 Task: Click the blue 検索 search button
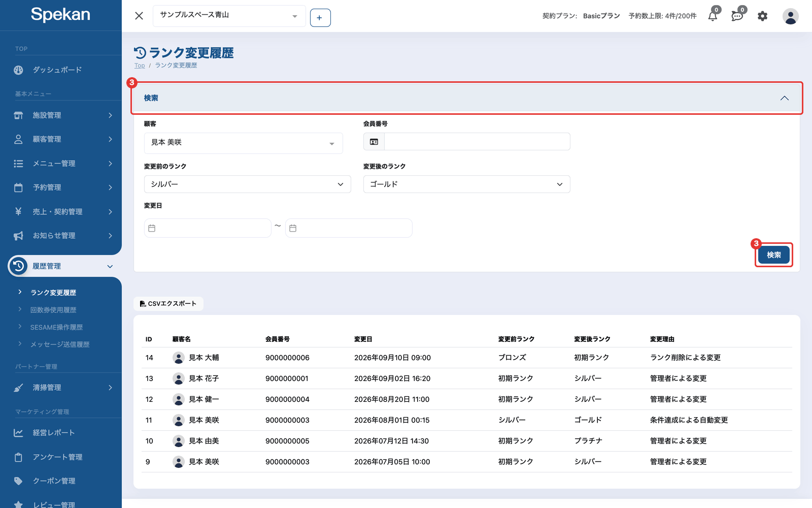click(774, 255)
